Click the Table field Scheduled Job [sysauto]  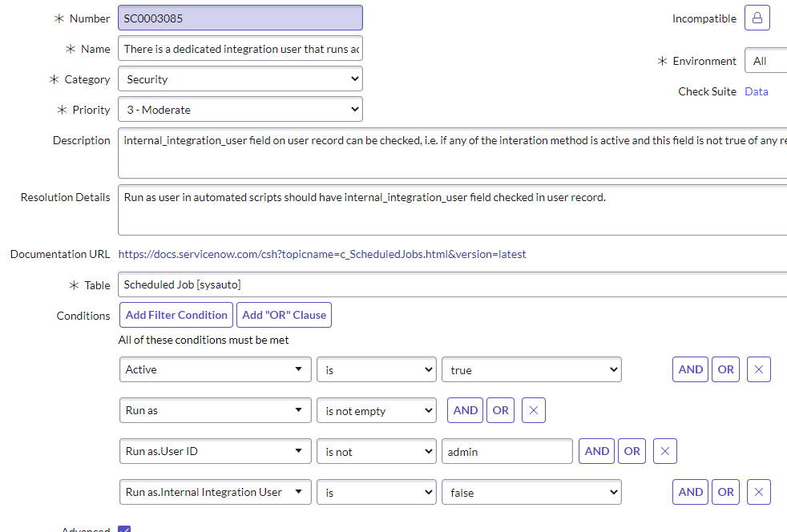(452, 284)
